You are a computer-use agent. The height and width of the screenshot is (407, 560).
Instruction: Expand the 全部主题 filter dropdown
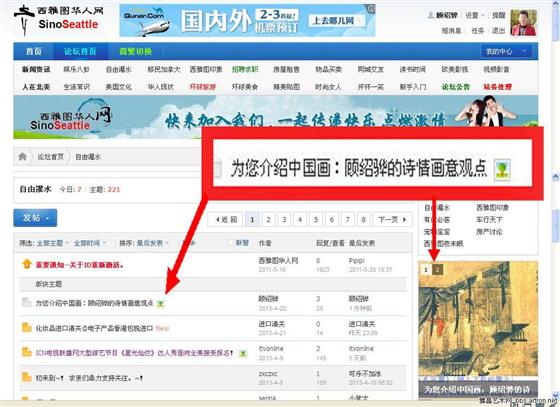52,243
